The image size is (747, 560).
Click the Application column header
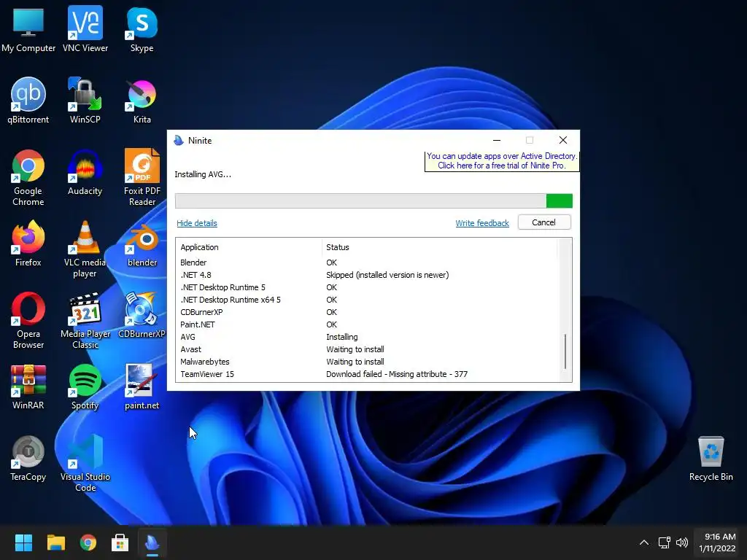click(249, 247)
